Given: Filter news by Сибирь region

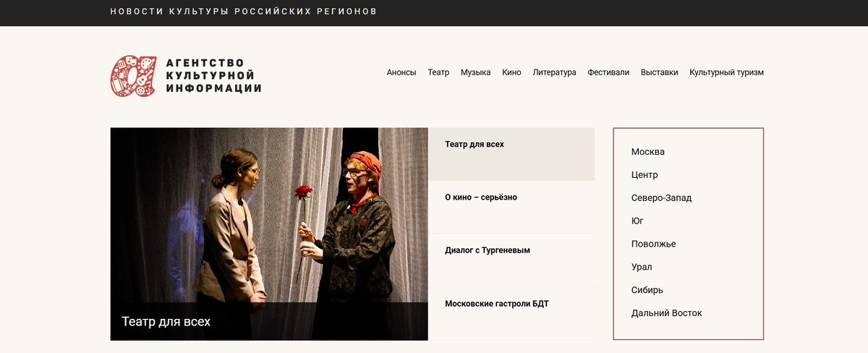Looking at the screenshot, I should (x=647, y=290).
